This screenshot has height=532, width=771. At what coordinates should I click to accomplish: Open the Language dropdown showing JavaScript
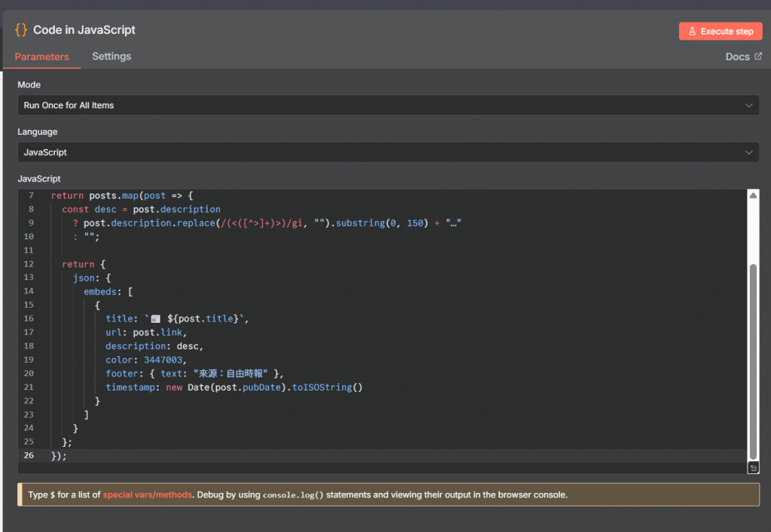(389, 152)
